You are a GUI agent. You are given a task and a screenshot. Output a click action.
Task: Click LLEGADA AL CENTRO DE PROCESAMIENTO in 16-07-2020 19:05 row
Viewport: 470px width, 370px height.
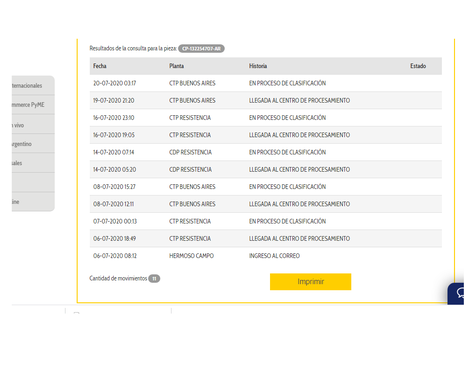(299, 135)
